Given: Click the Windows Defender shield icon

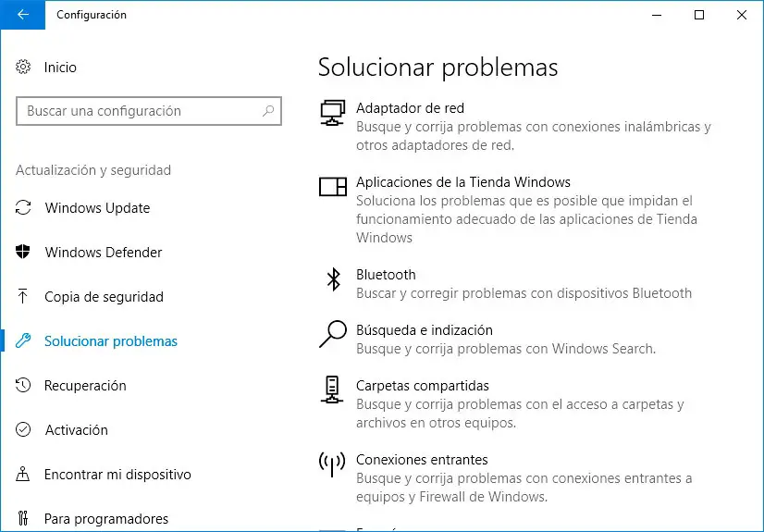Looking at the screenshot, I should click(24, 253).
